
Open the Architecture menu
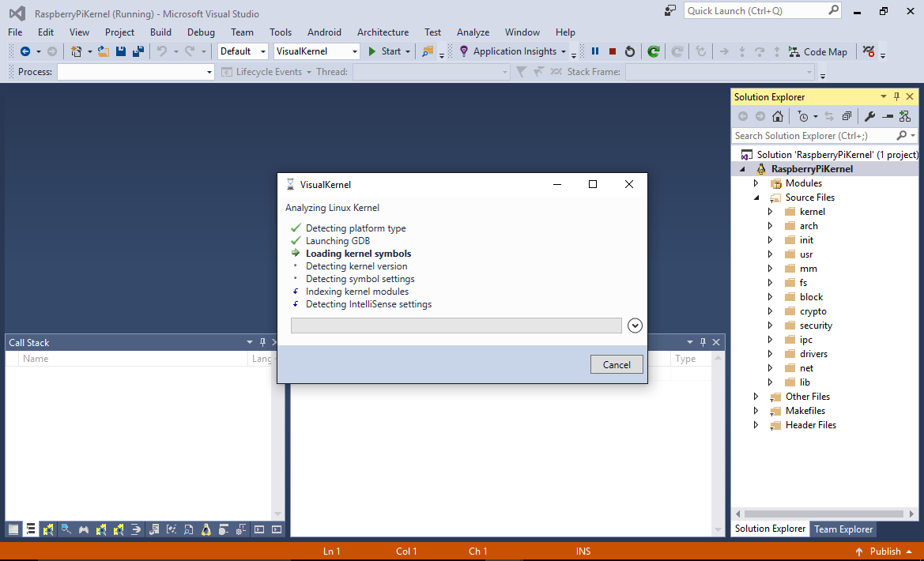pos(383,32)
